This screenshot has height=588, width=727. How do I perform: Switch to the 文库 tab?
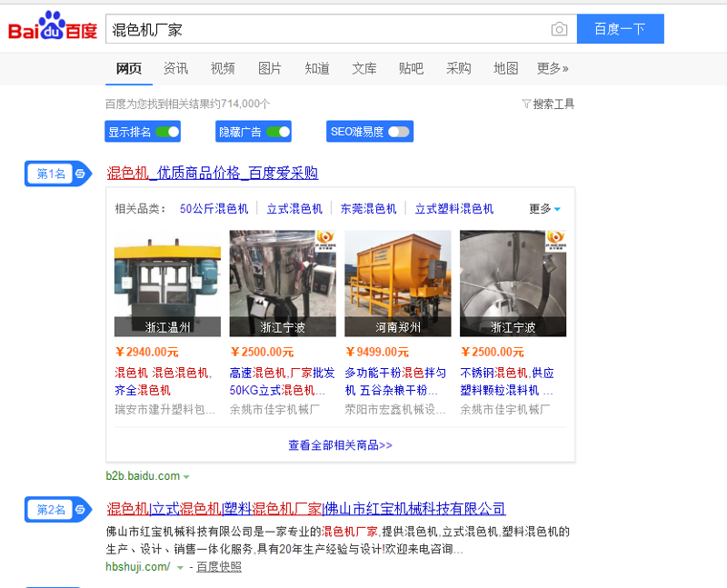364,69
